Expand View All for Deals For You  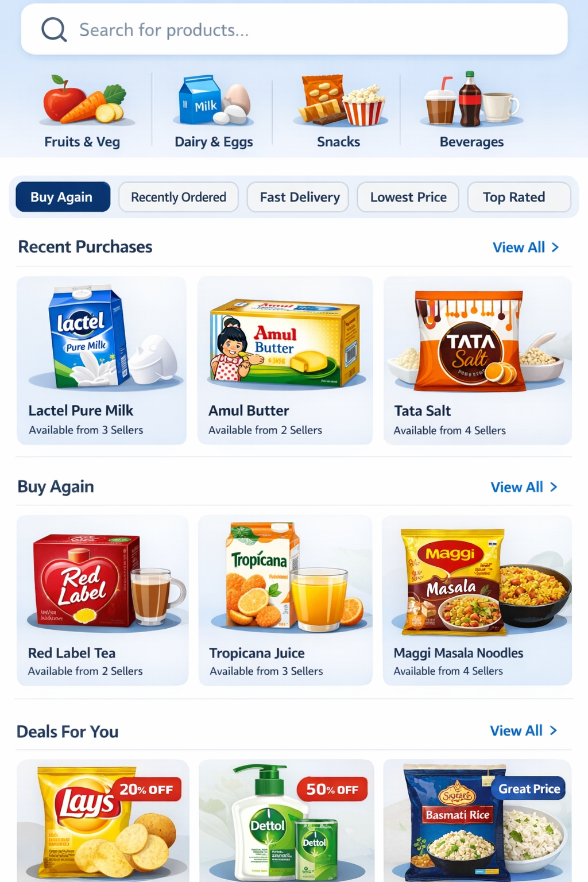tap(523, 730)
